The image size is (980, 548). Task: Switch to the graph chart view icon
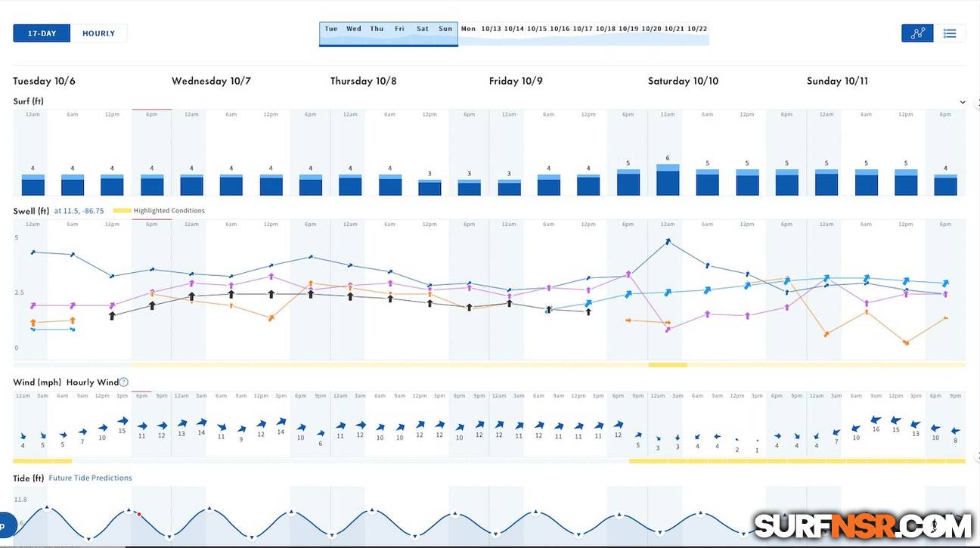[x=917, y=33]
